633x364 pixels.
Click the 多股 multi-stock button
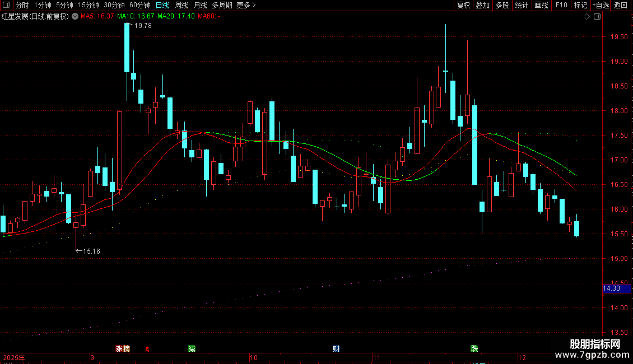pos(502,5)
